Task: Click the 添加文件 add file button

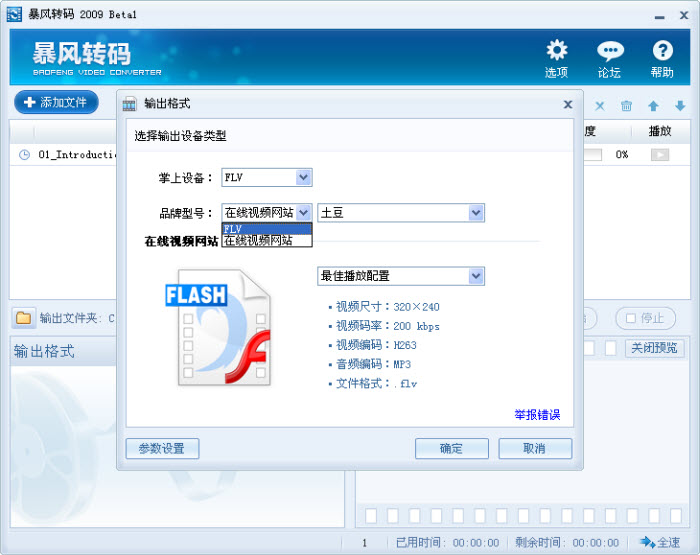Action: click(x=56, y=102)
